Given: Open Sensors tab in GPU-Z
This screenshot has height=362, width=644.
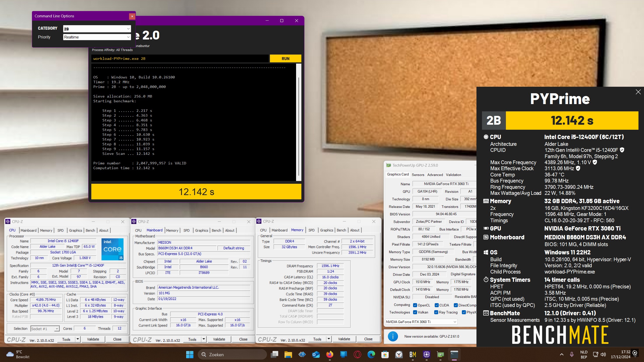Looking at the screenshot, I should 418,175.
